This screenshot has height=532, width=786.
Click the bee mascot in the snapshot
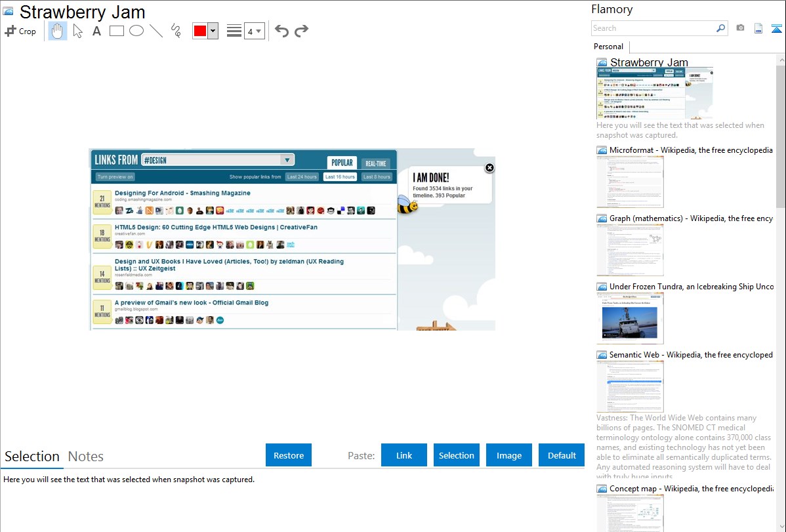pyautogui.click(x=407, y=205)
